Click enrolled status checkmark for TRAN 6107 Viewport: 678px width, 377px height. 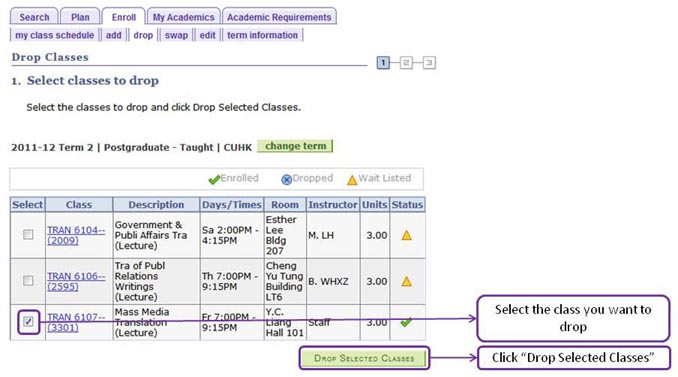coord(406,323)
